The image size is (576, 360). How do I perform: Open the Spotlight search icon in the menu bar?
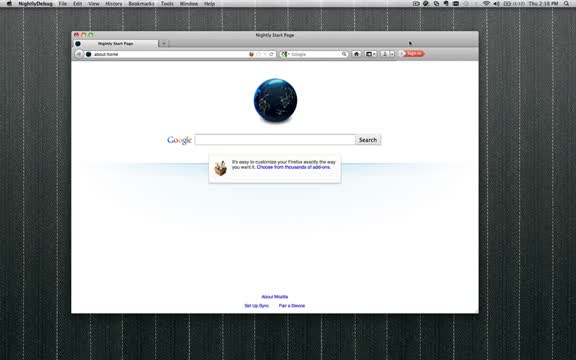(x=566, y=4)
